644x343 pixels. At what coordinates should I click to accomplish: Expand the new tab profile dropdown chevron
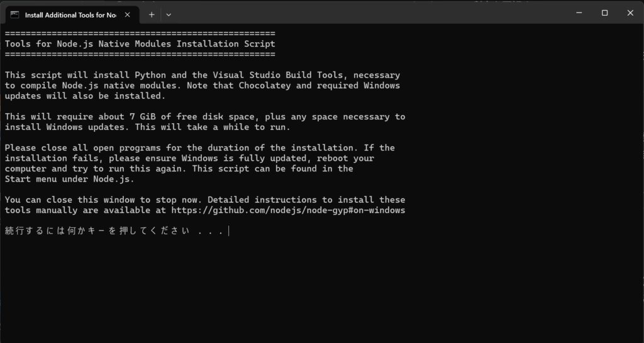[x=169, y=14]
